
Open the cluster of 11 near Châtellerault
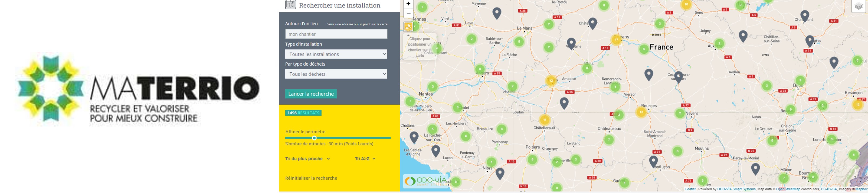[x=545, y=120]
